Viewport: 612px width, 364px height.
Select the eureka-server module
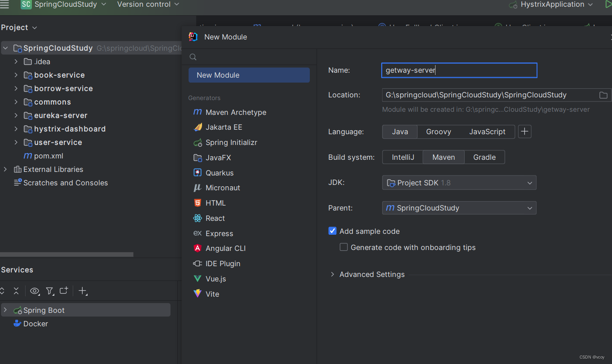[61, 115]
